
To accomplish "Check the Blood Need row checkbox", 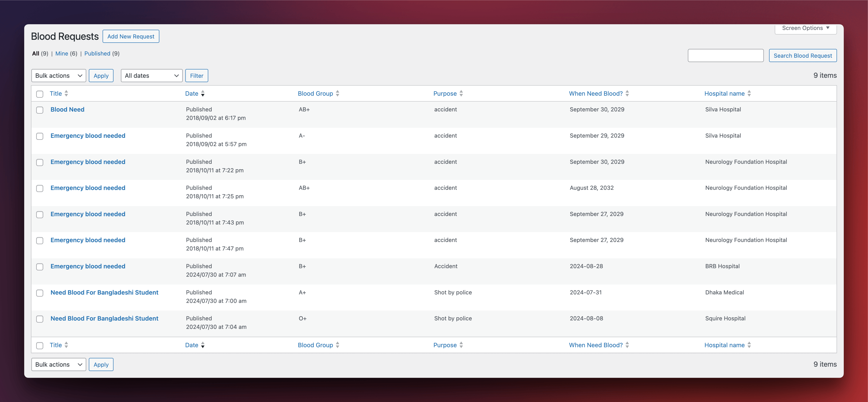I will (40, 110).
